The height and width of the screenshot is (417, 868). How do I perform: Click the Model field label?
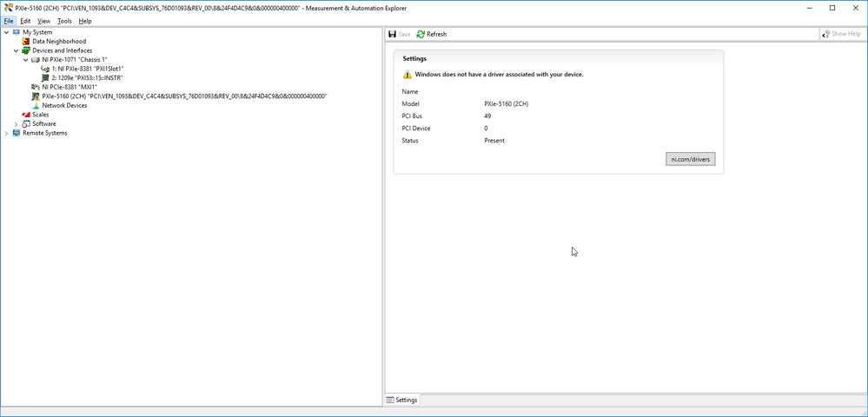(411, 104)
